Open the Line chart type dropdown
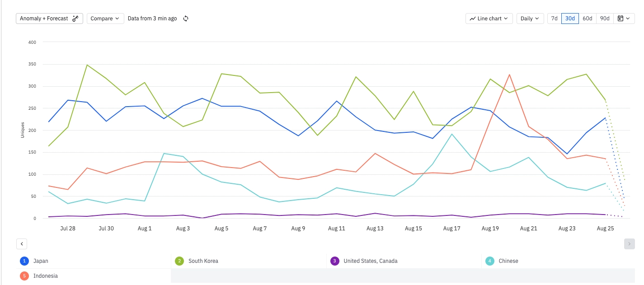 coord(489,19)
